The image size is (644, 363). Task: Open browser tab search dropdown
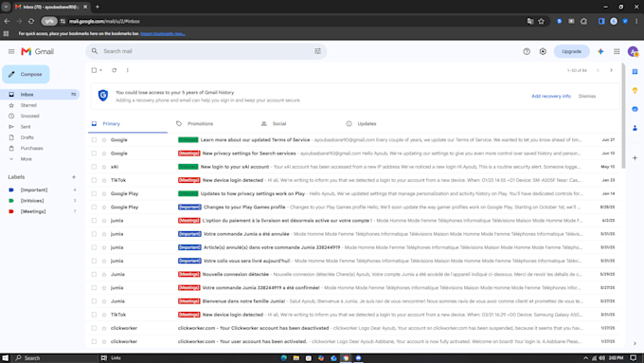point(7,7)
